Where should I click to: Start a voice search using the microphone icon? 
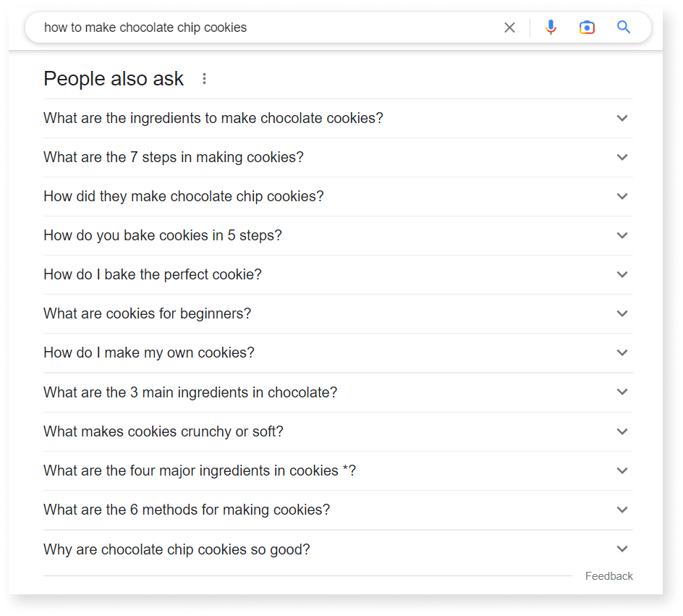[551, 27]
